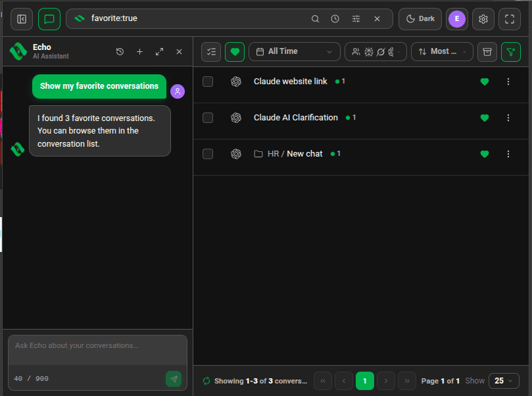Toggle multi-select checklist mode
Viewport: 532px width, 396px height.
pos(211,51)
